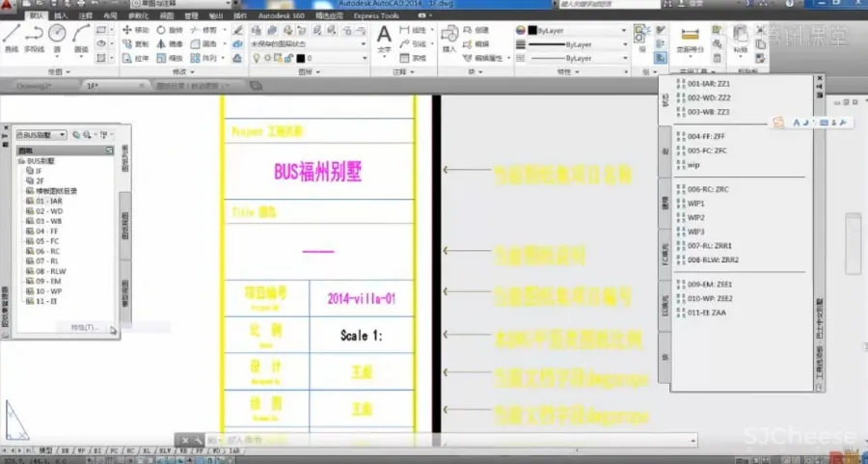
Task: Toggle the layer lock padlock icon
Action: [x=287, y=58]
